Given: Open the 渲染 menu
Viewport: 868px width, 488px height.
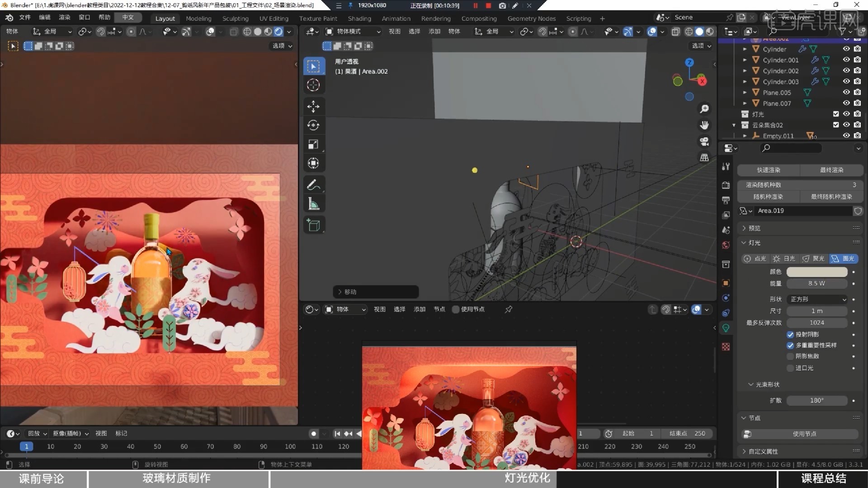Looking at the screenshot, I should 65,17.
